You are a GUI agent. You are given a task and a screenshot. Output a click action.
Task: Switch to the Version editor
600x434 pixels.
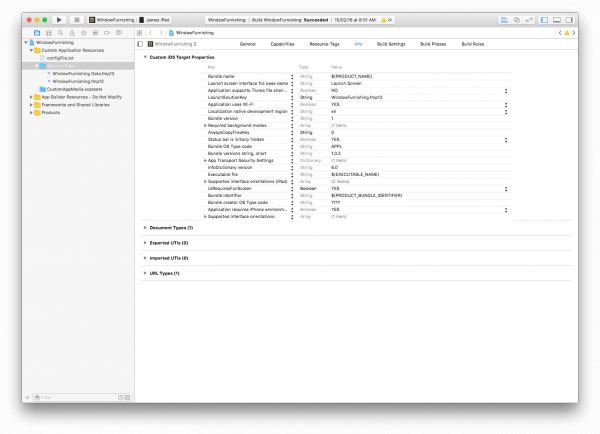tap(529, 20)
